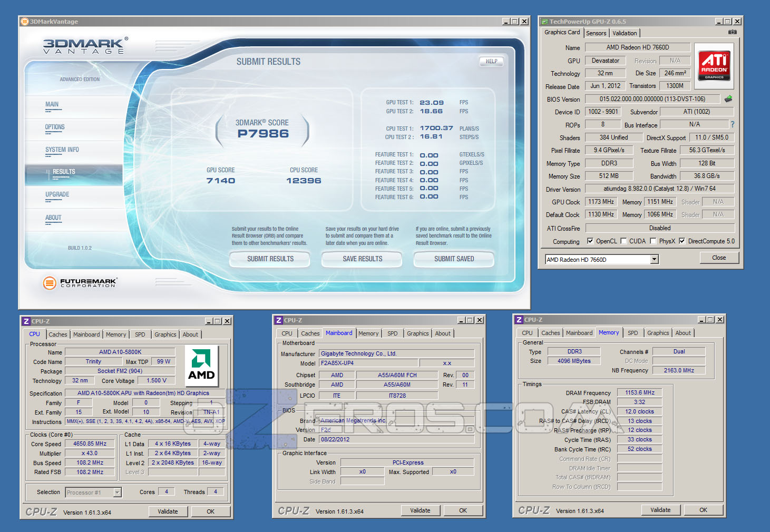770x532 pixels.
Task: Click the Core Speed value 4650.85 MHz
Action: (90, 444)
